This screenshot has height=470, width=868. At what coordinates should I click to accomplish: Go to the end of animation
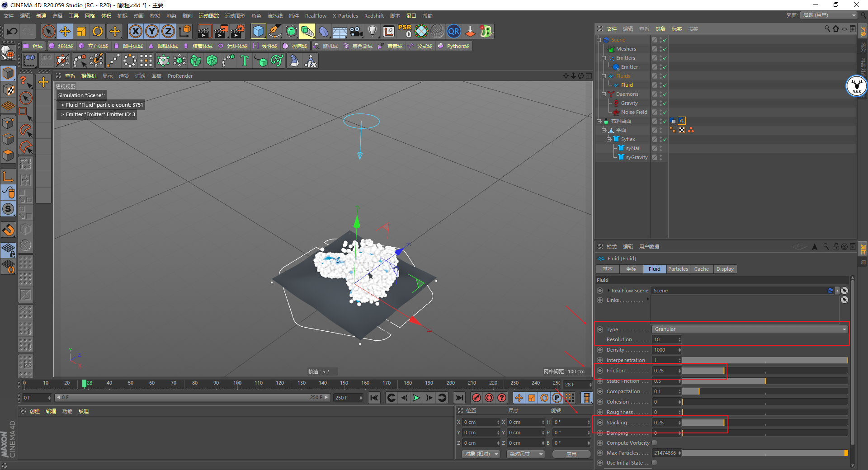(459, 398)
